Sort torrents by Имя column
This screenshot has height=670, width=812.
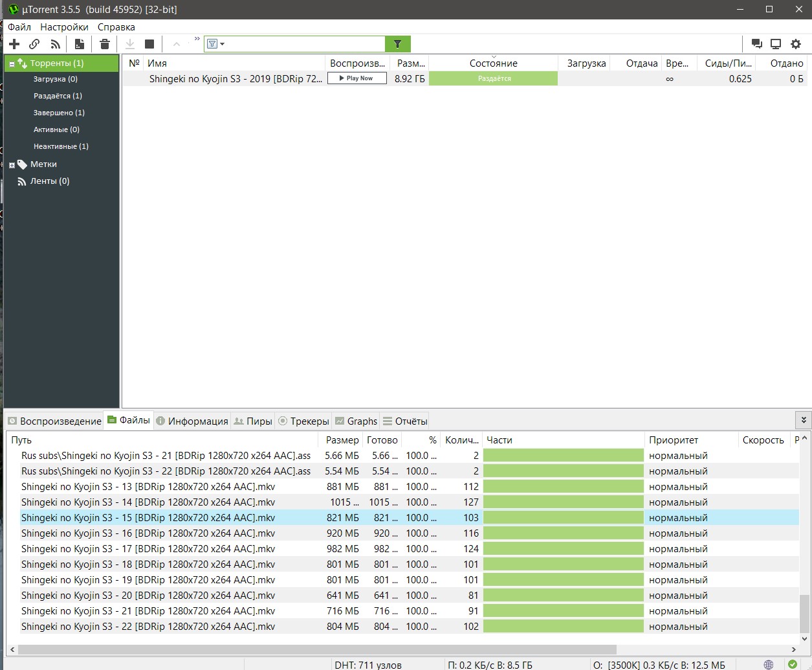pos(234,63)
